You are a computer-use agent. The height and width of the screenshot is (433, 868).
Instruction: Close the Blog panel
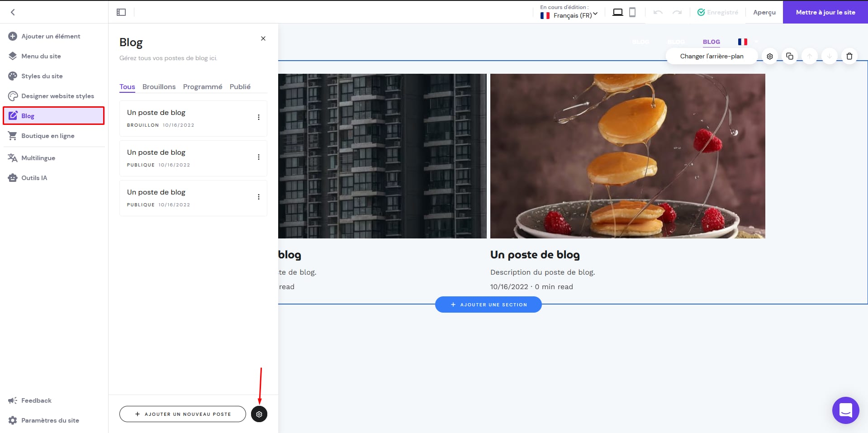tap(263, 38)
